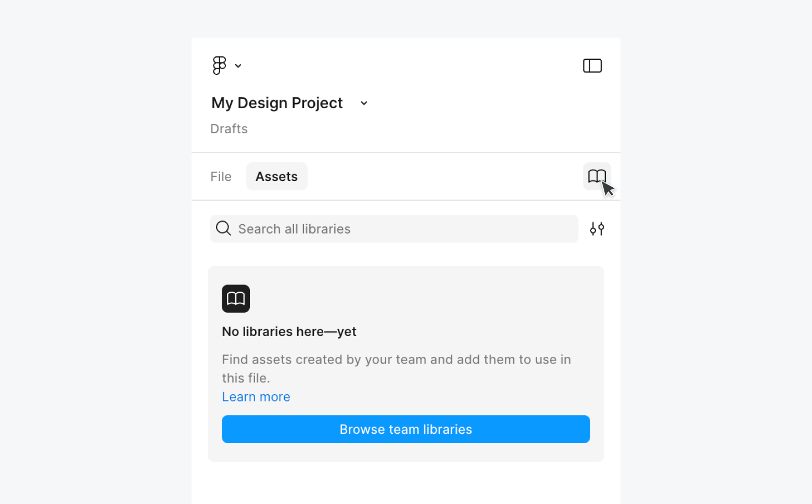Click the grey canvas left of the panel

tap(94, 260)
